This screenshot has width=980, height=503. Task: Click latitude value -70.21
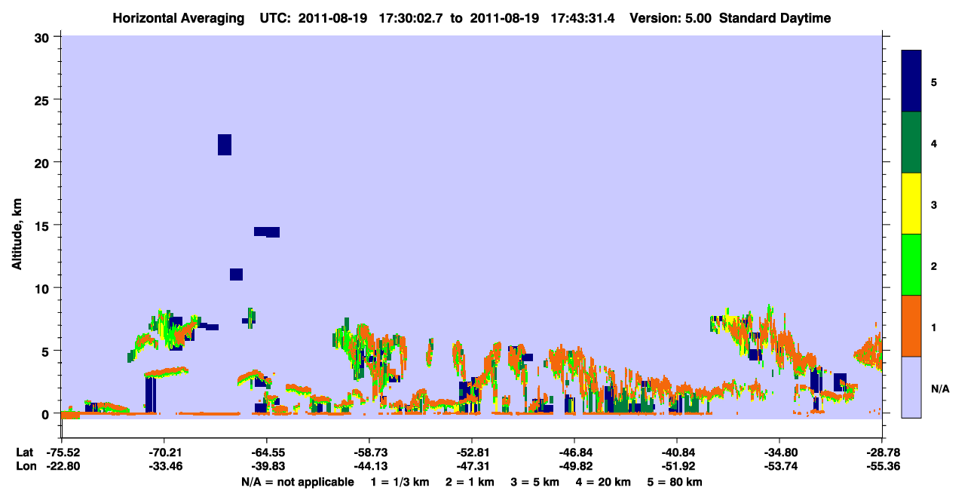(x=164, y=452)
